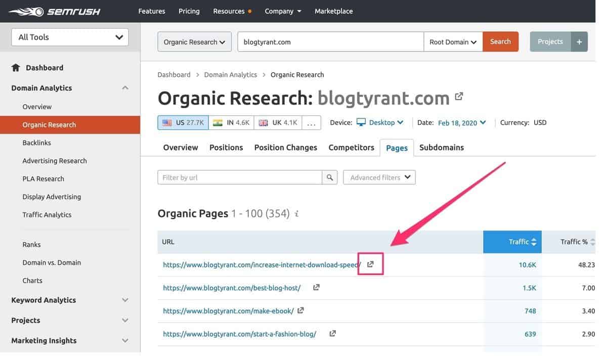Open the Advanced filters dropdown
The width and height of the screenshot is (607, 364).
pyautogui.click(x=379, y=177)
